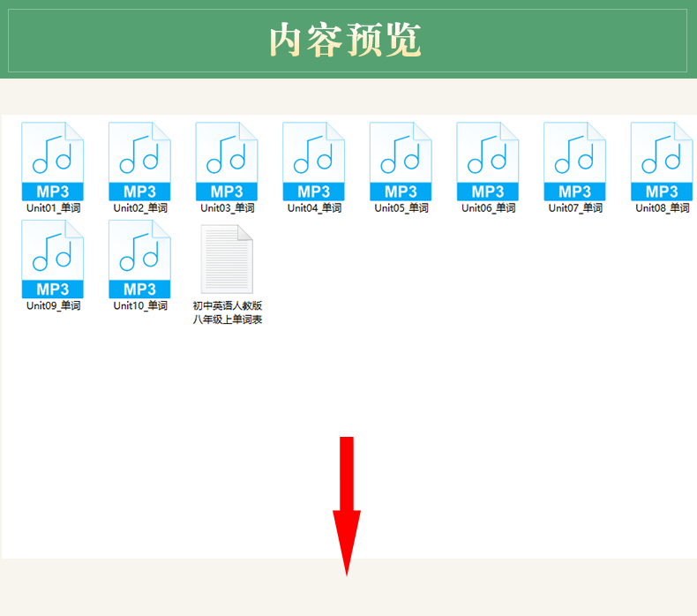This screenshot has height=616, width=697.
Task: Select the Unit06_单词 MP3 file icon
Action: click(488, 162)
